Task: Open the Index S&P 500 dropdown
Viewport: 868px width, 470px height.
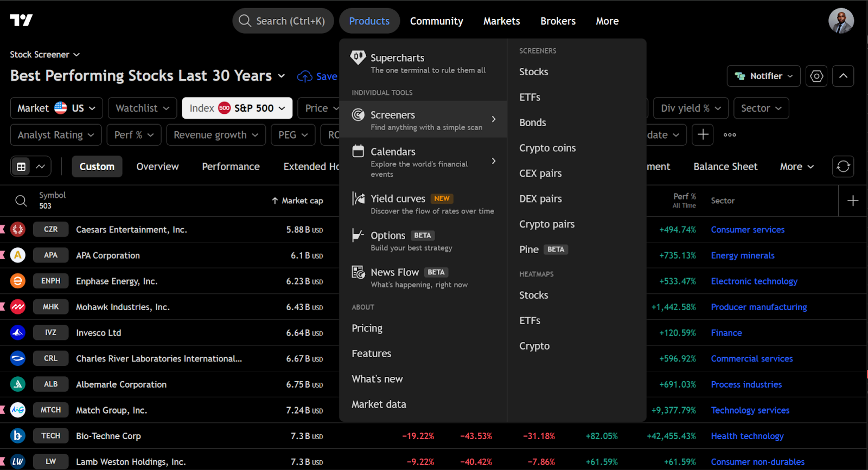Action: [237, 108]
